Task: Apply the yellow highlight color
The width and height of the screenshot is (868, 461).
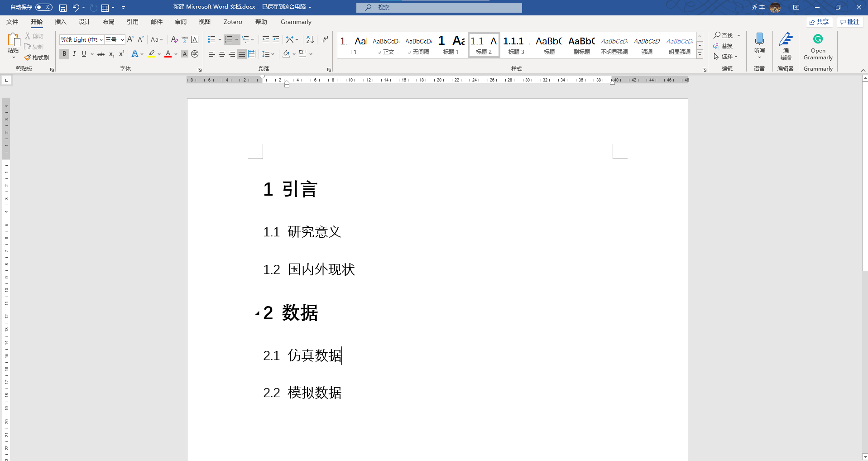Action: click(x=151, y=54)
